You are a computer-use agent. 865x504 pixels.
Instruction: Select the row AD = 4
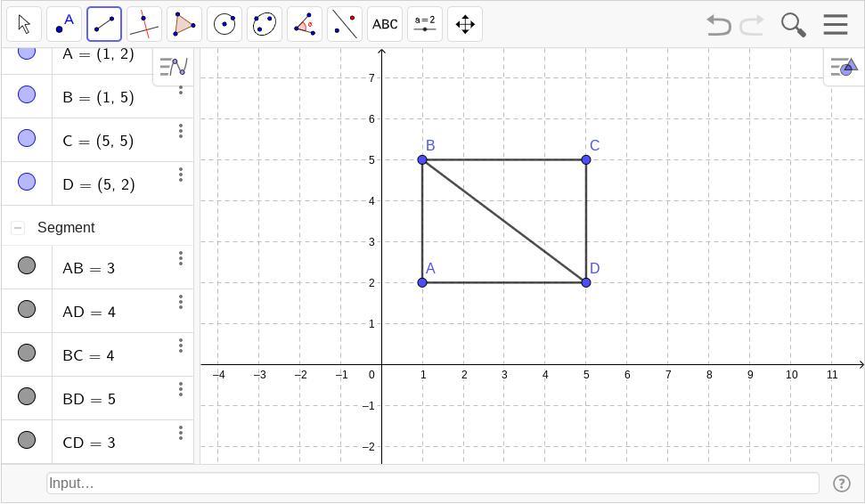pos(97,311)
